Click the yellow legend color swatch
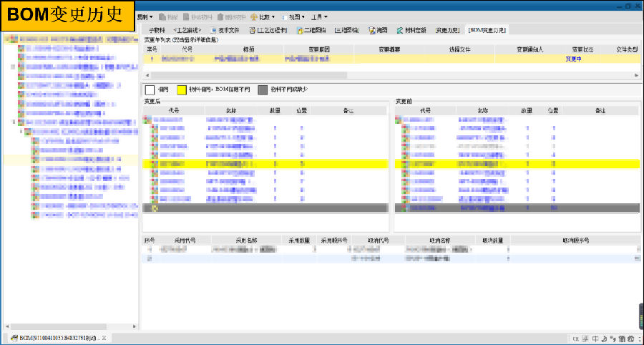 [x=182, y=89]
